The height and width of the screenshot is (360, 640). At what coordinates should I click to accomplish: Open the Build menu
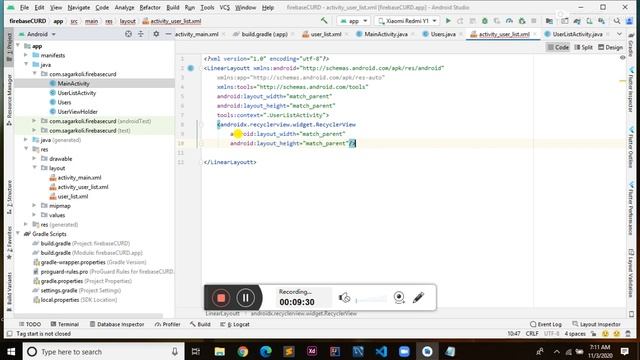click(173, 7)
